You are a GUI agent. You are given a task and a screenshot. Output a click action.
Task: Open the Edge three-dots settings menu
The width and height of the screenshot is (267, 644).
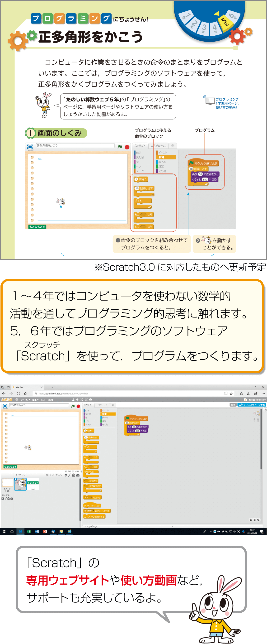click(263, 394)
